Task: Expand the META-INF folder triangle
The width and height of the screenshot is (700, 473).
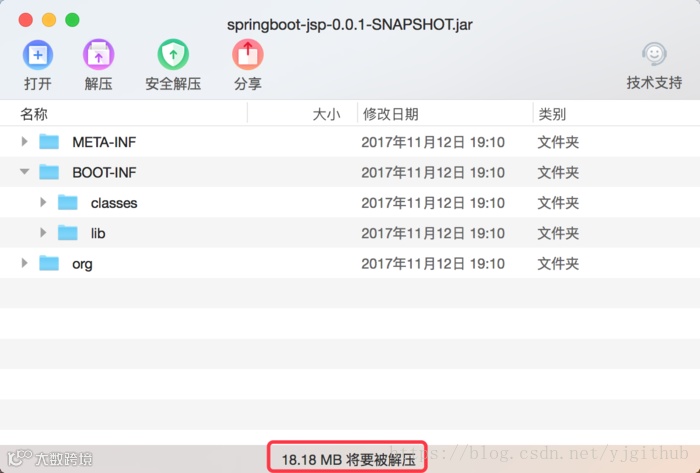Action: point(25,142)
